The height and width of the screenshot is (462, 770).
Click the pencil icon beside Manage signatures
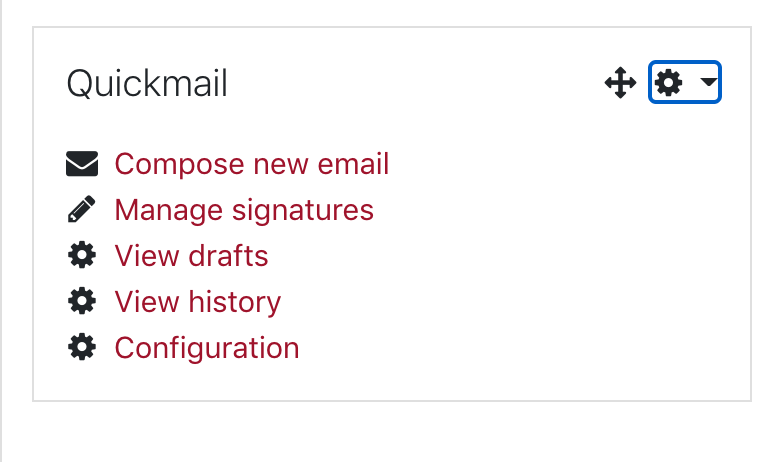82,209
